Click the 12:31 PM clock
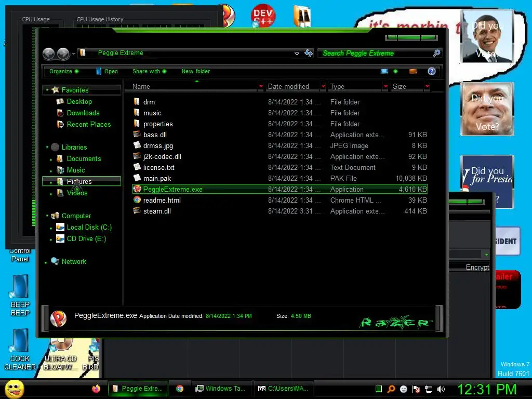This screenshot has width=532, height=399. click(487, 389)
